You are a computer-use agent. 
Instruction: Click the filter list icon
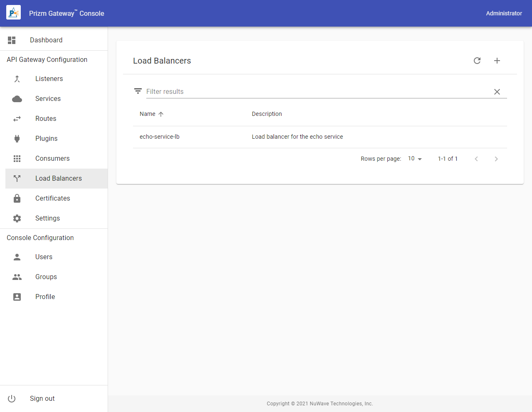click(x=138, y=91)
